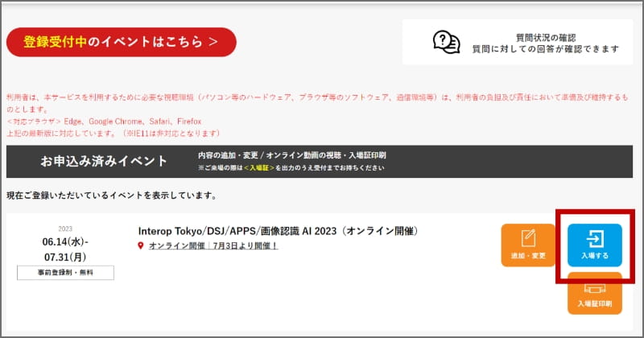Click the red location pin icon
The image size is (644, 338).
pyautogui.click(x=140, y=245)
